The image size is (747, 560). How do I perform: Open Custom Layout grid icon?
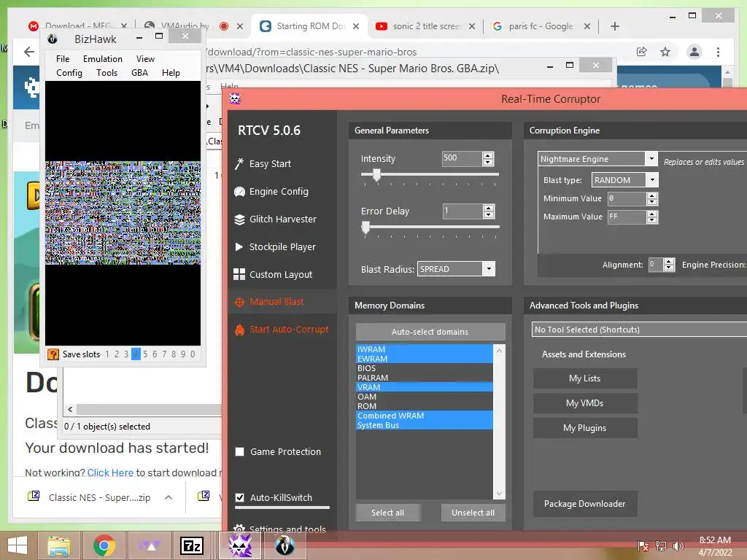(239, 274)
